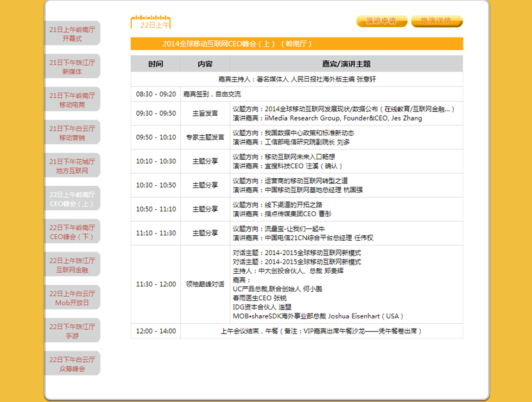532x402 pixels.
Task: Click the 09:30 - 09:50 time cell
Action: tap(156, 114)
